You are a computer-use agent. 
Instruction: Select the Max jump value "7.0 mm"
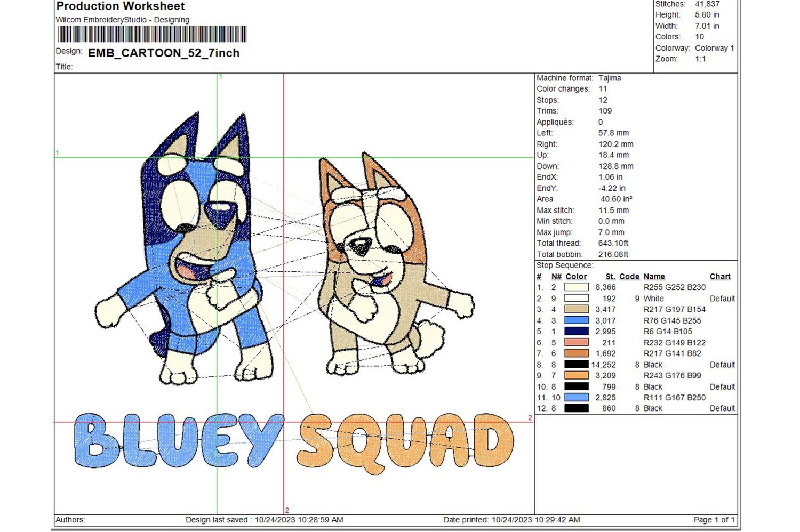pyautogui.click(x=611, y=232)
